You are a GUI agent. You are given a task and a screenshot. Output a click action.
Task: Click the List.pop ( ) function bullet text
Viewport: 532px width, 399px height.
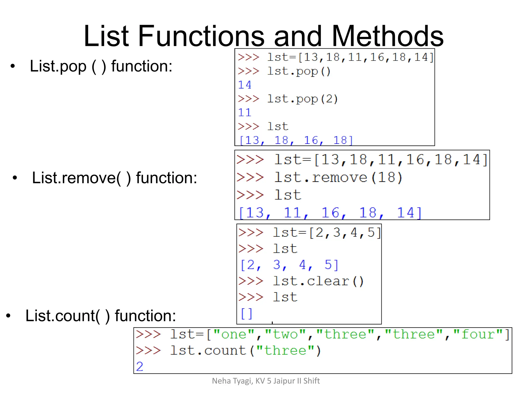click(101, 66)
